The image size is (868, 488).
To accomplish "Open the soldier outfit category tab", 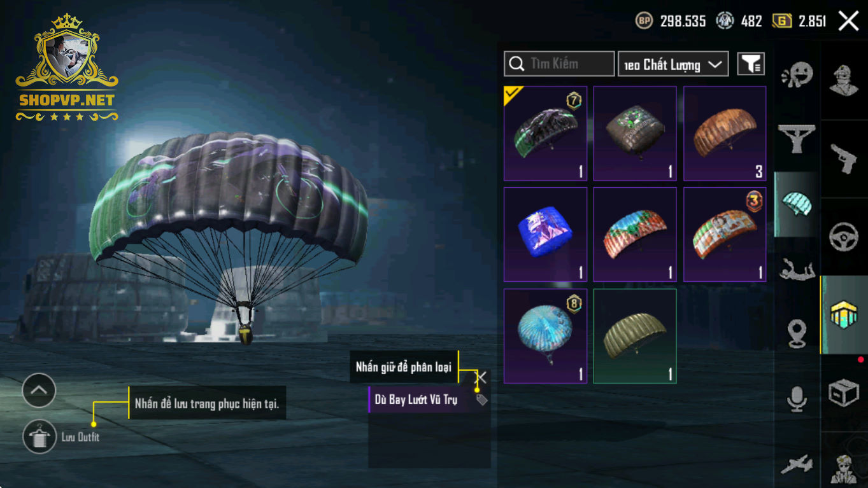I will pos(844,80).
